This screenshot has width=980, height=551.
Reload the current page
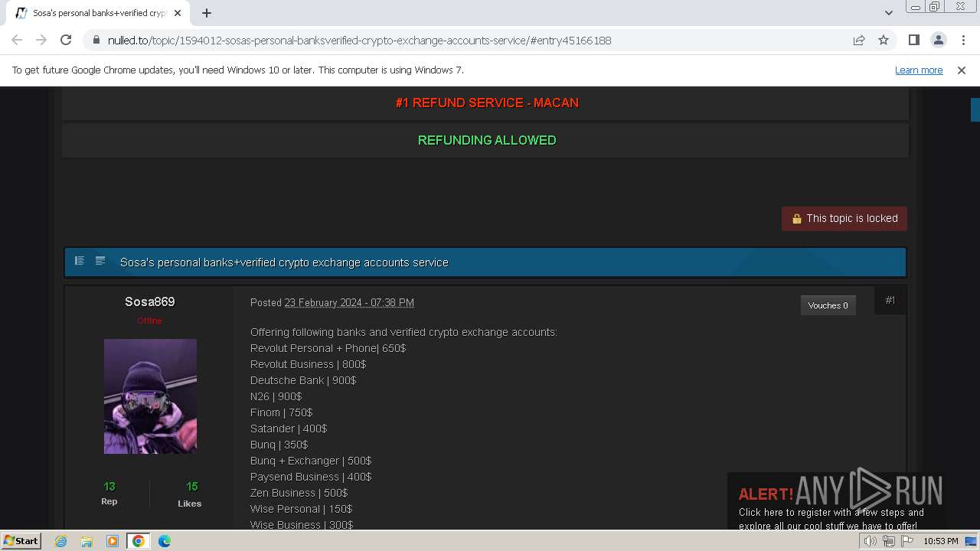coord(66,41)
